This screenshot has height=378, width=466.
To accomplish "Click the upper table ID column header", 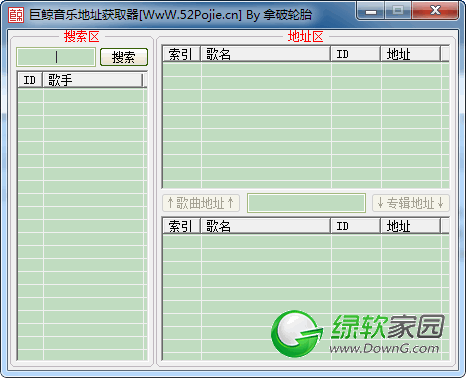I will (x=356, y=54).
